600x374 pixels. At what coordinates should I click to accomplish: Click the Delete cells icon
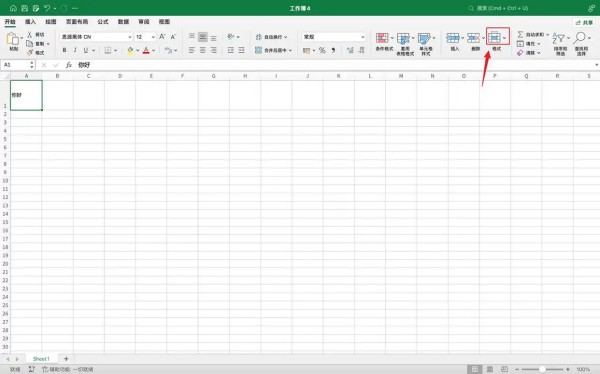(x=473, y=38)
